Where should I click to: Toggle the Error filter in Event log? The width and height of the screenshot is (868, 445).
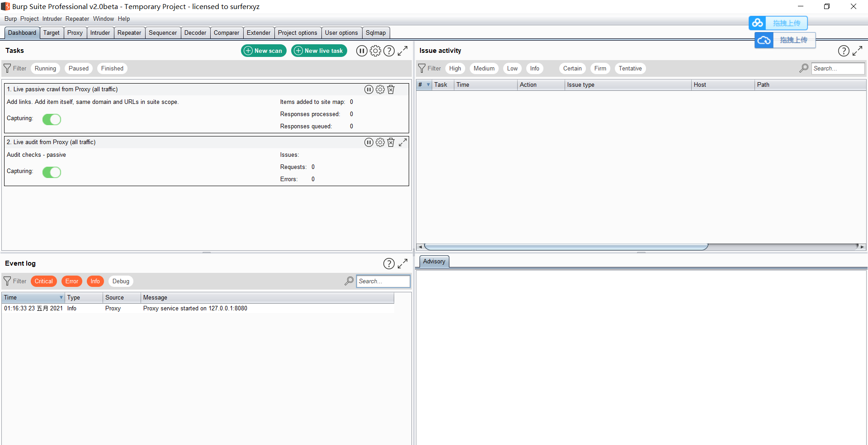[72, 281]
